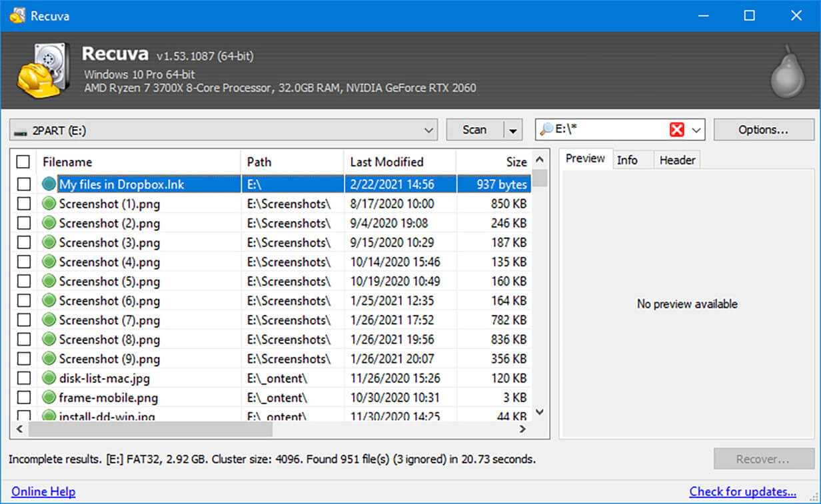
Task: Click the green status icon beside disk-list-mac.jpg
Action: tap(49, 378)
